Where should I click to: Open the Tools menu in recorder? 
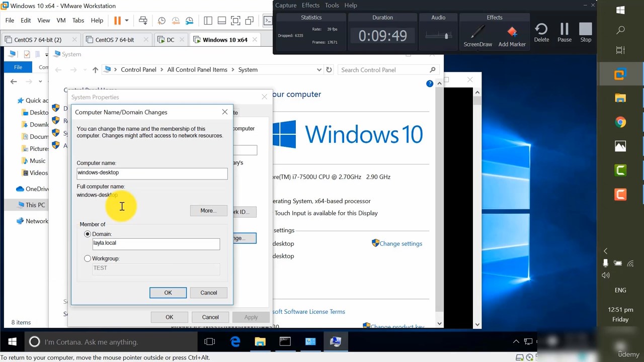click(332, 5)
